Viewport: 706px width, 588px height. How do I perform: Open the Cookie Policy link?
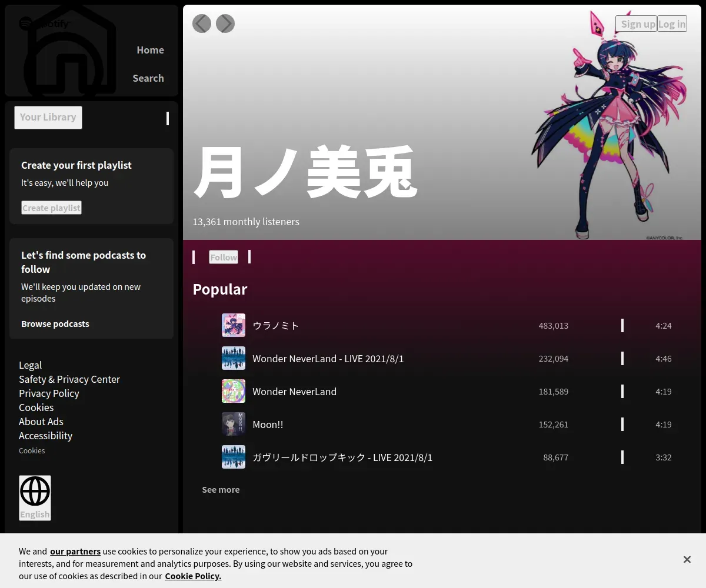(193, 576)
